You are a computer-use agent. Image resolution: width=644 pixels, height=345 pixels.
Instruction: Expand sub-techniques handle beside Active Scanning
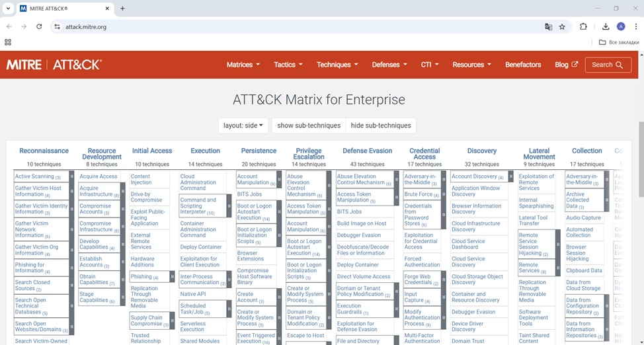72,177
